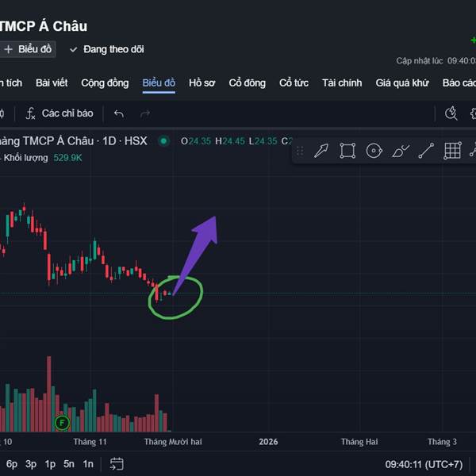Select the trend line tool
The image size is (476, 476).
pyautogui.click(x=427, y=151)
